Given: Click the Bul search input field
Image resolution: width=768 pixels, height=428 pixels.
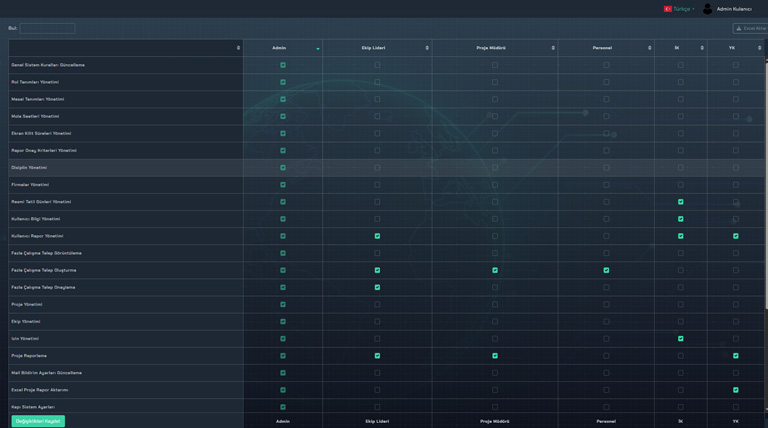Looking at the screenshot, I should pyautogui.click(x=47, y=28).
